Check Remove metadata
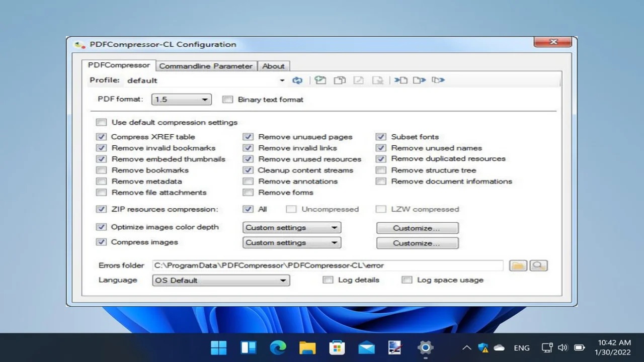644x362 pixels. click(x=102, y=181)
